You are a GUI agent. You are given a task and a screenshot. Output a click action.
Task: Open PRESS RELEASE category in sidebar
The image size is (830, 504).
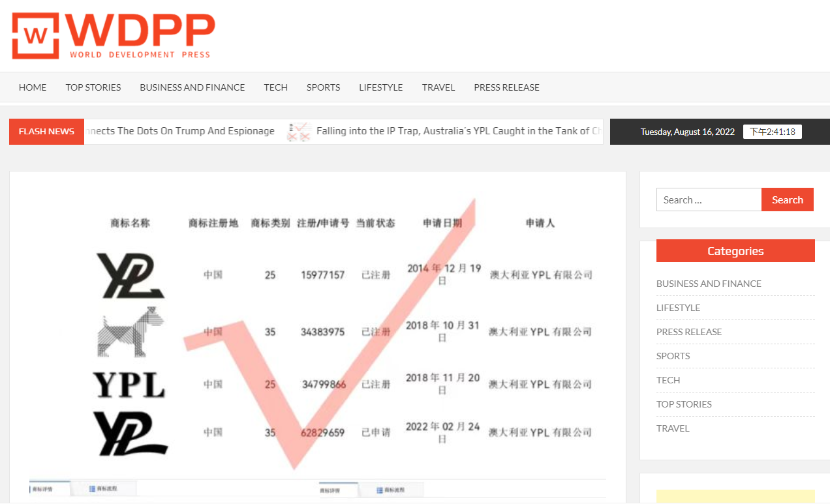coord(689,332)
